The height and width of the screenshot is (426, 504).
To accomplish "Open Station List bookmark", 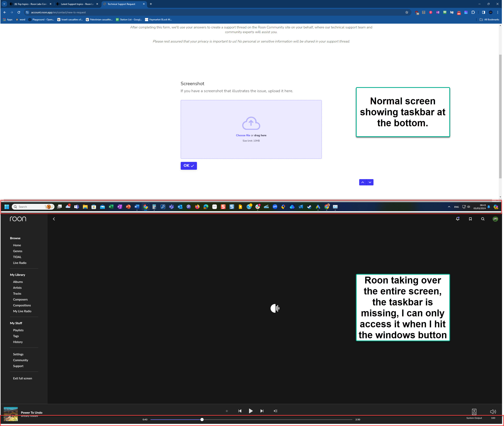I will [129, 20].
